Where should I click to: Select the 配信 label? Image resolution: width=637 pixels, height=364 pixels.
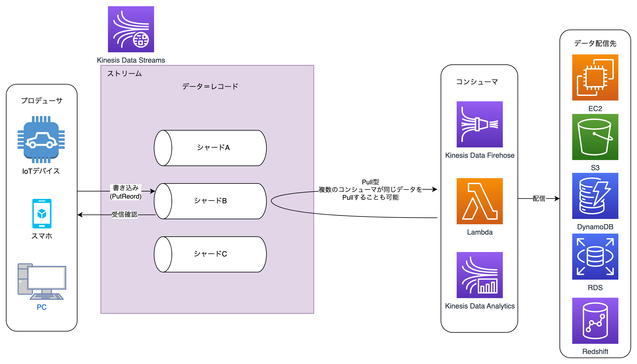[539, 199]
